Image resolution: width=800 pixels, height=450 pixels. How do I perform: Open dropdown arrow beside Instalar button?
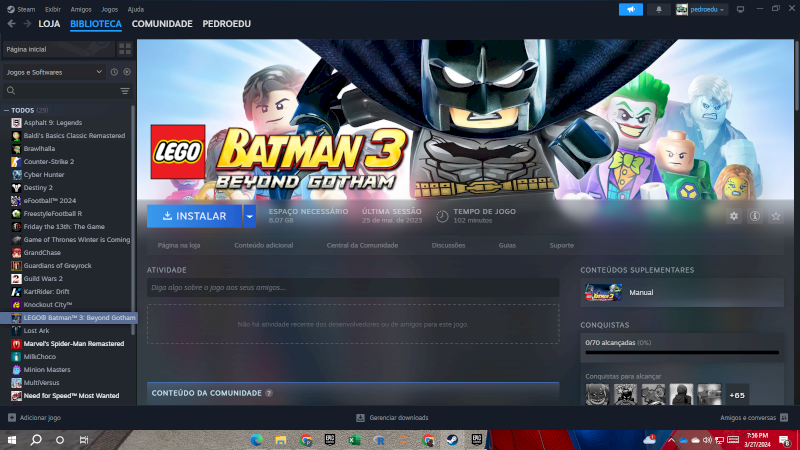250,216
